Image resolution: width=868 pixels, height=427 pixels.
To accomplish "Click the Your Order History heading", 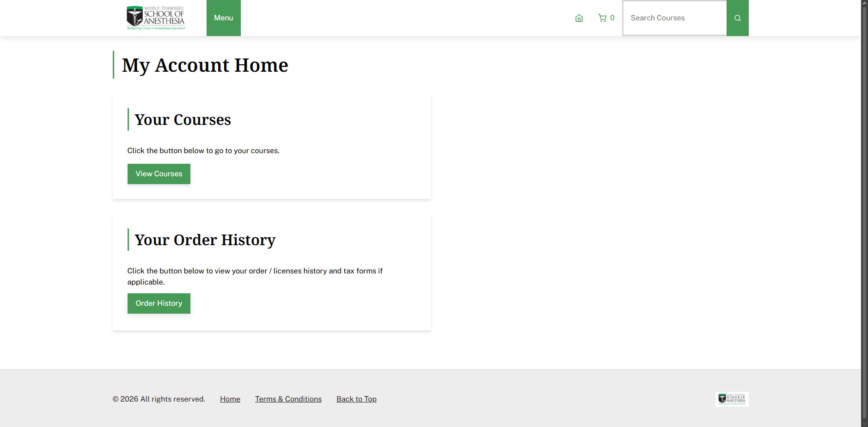I will [x=205, y=240].
